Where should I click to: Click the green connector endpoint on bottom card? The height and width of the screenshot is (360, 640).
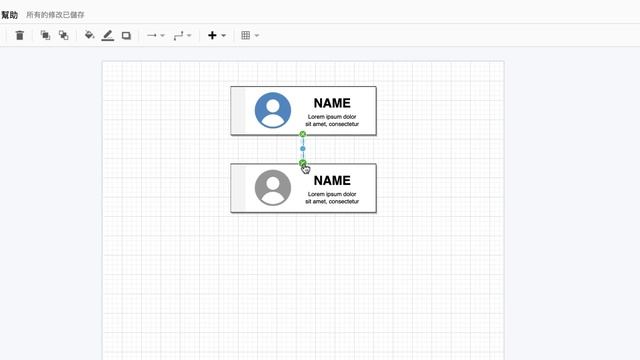[x=302, y=163]
